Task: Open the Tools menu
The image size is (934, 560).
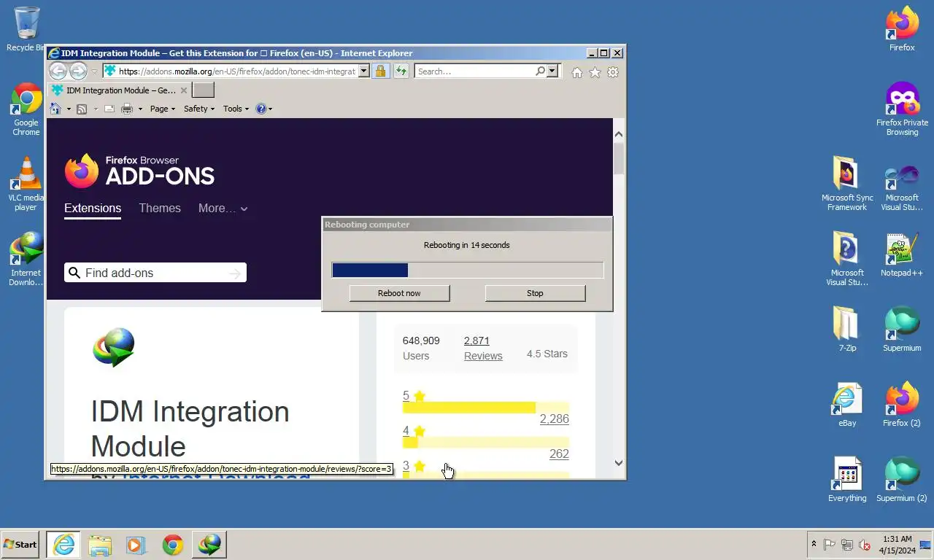Action: [x=236, y=109]
